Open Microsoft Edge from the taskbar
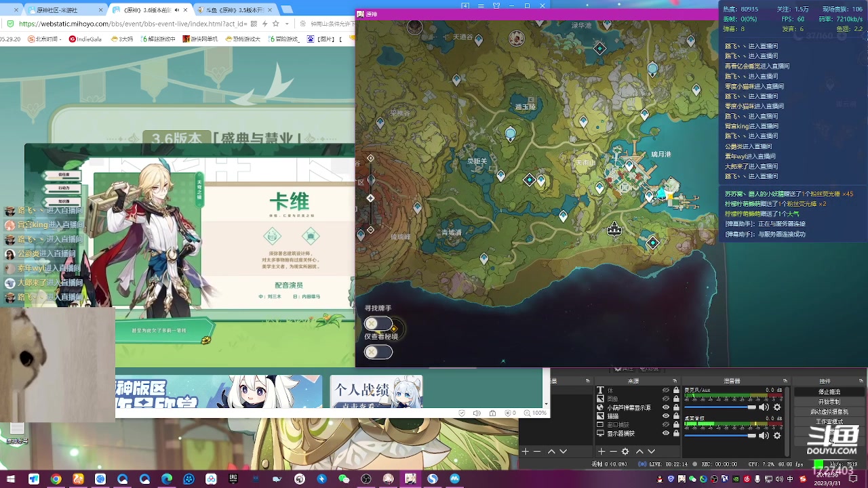 [166, 479]
